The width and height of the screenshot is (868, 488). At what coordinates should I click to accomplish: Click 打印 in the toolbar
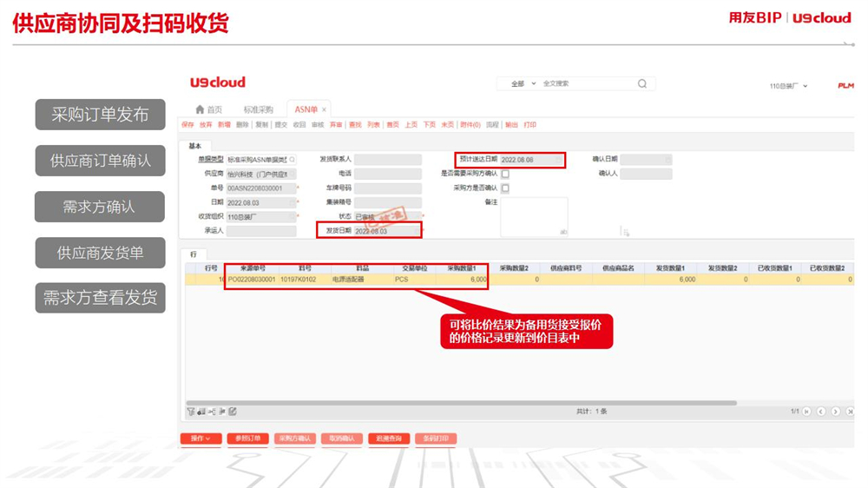point(529,125)
